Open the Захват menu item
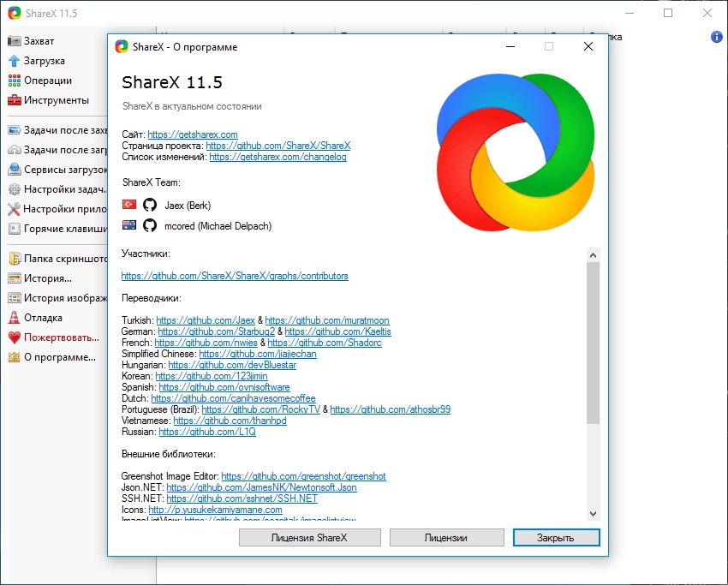 coord(39,41)
